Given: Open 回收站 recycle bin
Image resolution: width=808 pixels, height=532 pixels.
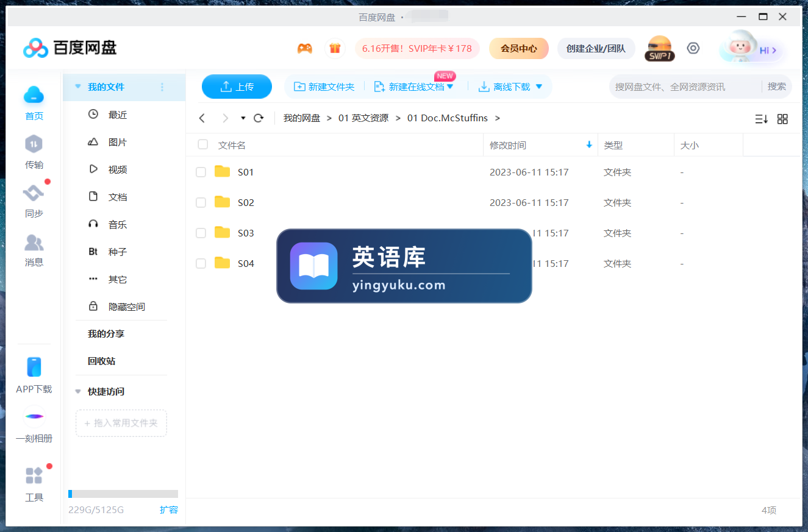Looking at the screenshot, I should tap(101, 361).
